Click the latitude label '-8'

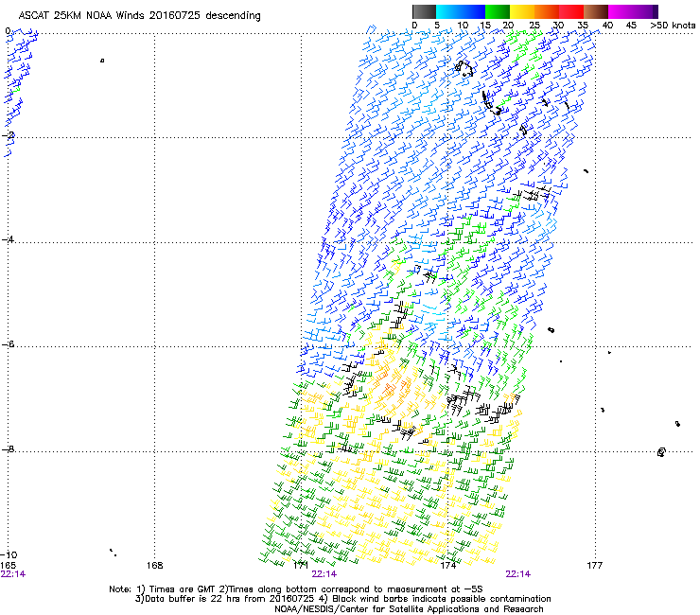pyautogui.click(x=8, y=449)
